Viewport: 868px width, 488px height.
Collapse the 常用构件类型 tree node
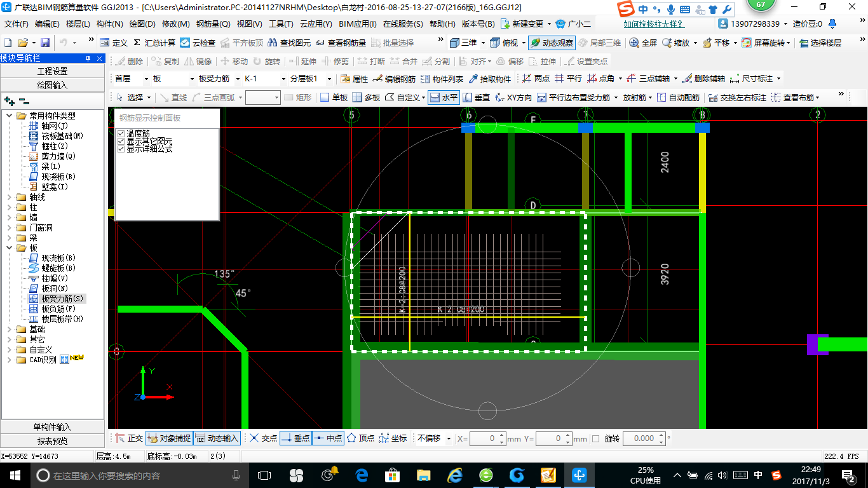[10, 116]
